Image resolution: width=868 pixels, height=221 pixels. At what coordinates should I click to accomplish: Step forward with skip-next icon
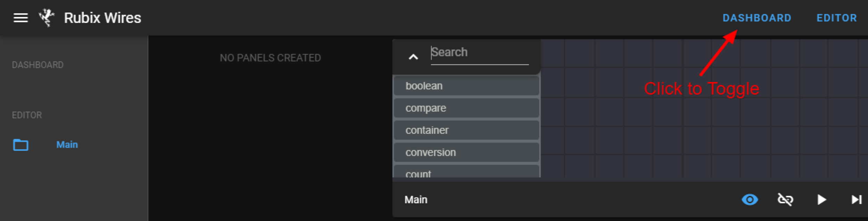857,199
